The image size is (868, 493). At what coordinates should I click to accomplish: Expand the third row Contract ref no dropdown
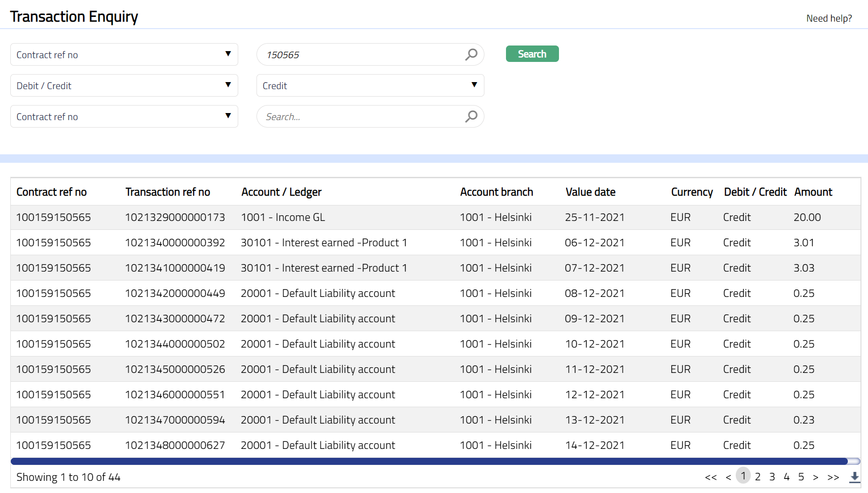pos(124,116)
